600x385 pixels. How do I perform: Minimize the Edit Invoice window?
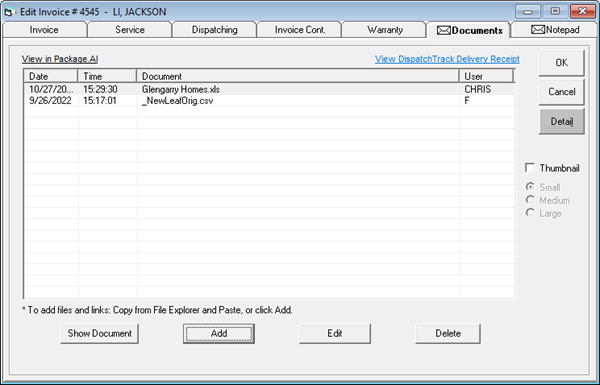pos(528,11)
